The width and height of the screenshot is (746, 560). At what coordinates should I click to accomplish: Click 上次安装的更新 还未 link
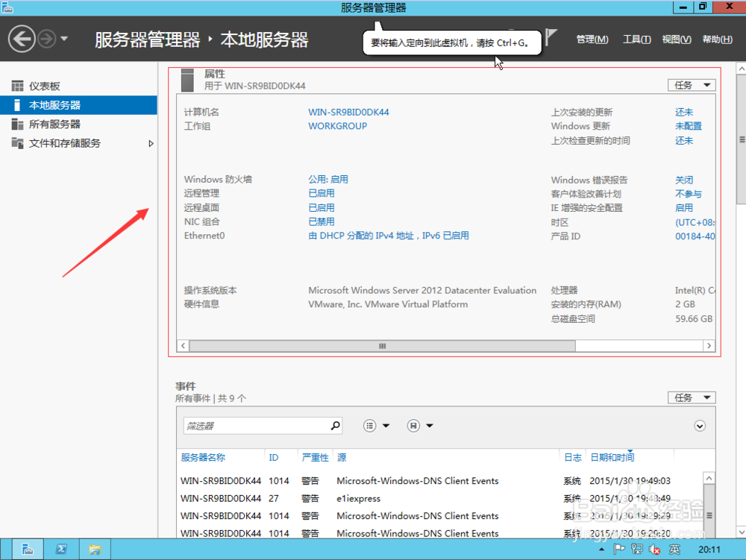(x=683, y=112)
